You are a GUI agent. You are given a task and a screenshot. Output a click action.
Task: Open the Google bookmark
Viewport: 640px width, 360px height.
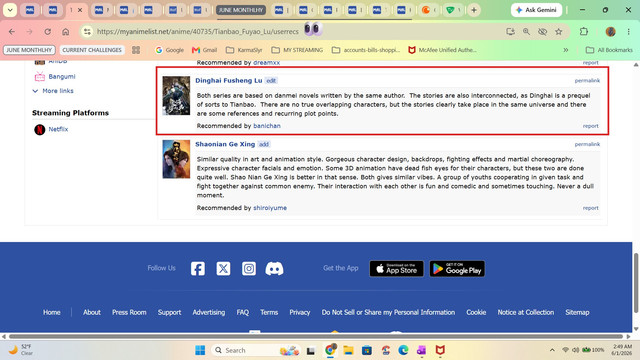[169, 50]
